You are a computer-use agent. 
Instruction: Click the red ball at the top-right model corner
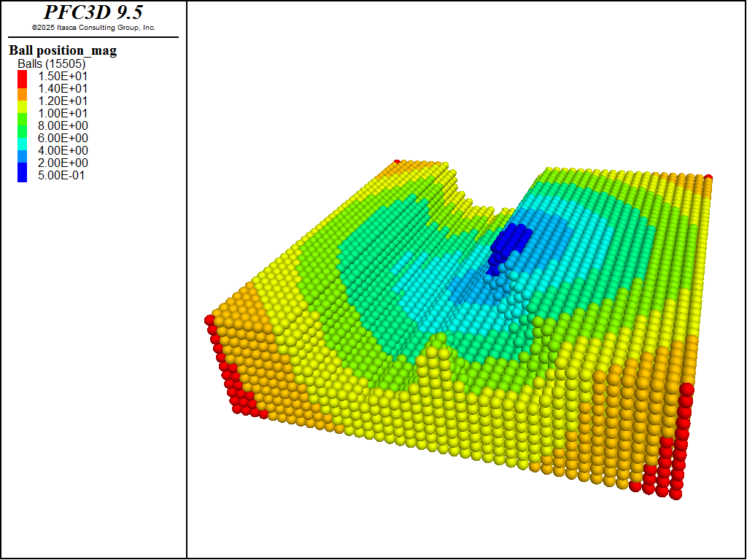point(708,178)
